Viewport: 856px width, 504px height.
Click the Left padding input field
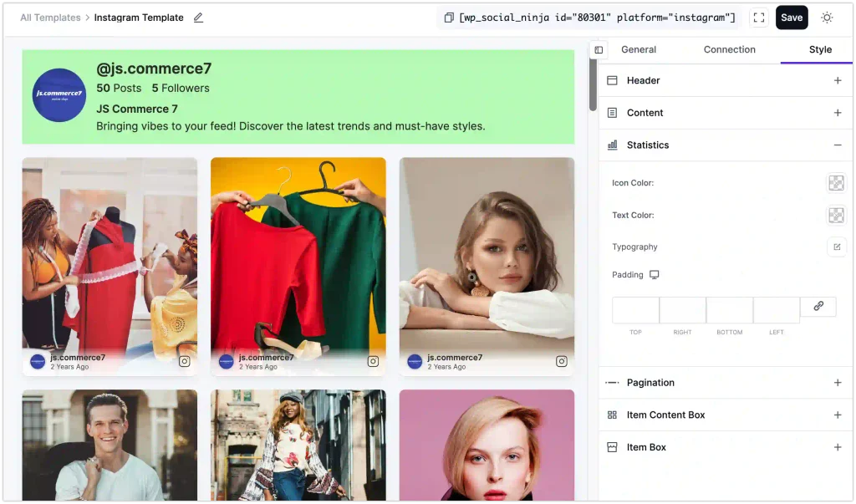[777, 310]
